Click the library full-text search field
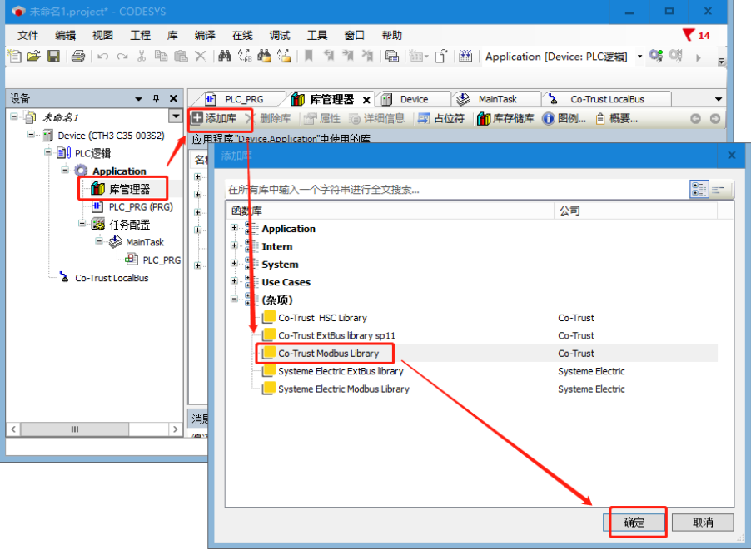752x551 pixels. coord(456,190)
